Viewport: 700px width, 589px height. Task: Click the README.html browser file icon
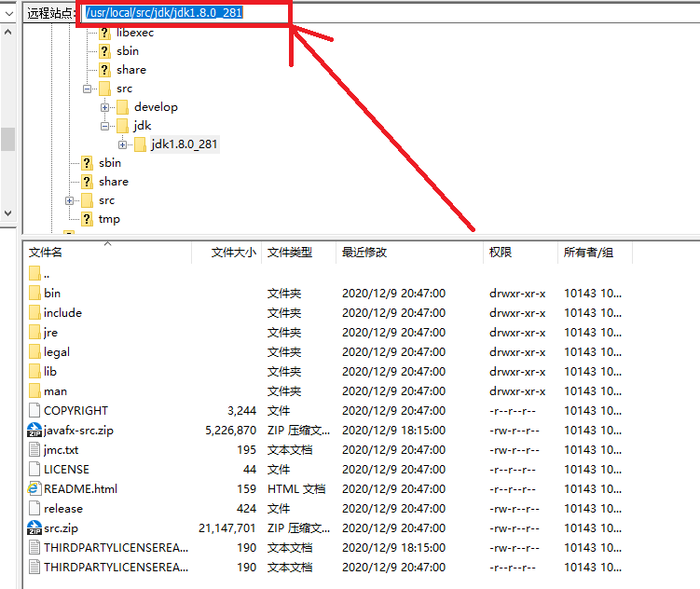click(34, 488)
